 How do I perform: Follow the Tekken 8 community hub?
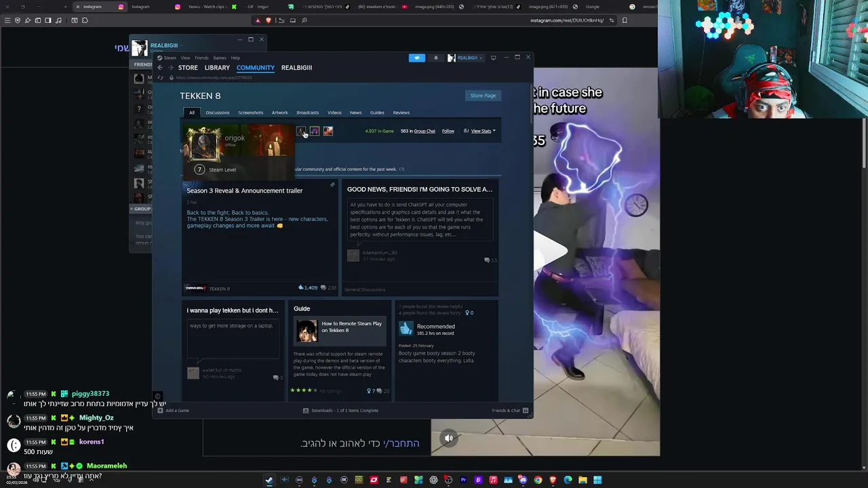click(x=448, y=131)
